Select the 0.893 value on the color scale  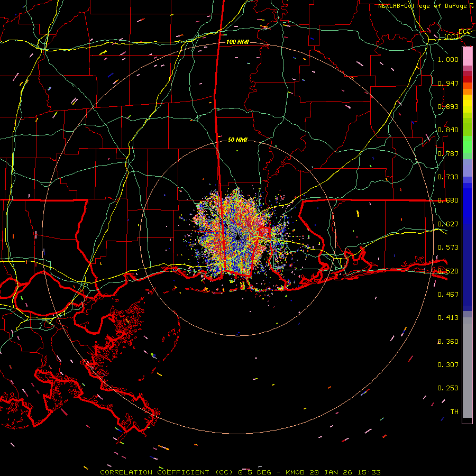coord(448,106)
